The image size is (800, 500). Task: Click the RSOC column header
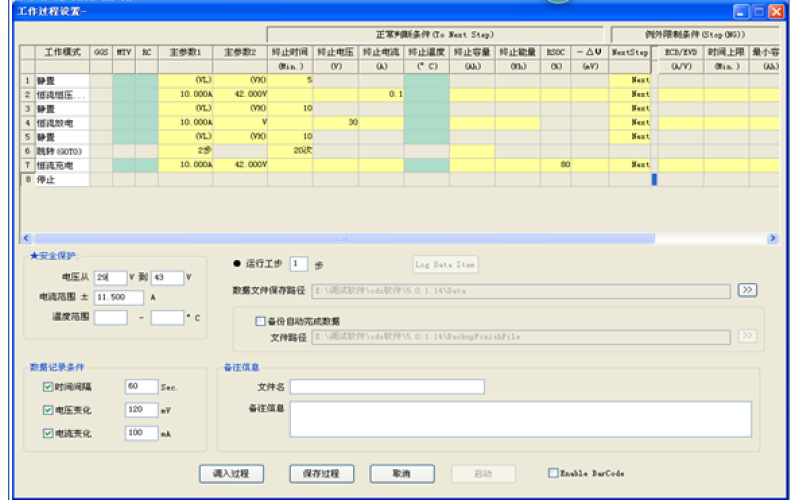556,52
